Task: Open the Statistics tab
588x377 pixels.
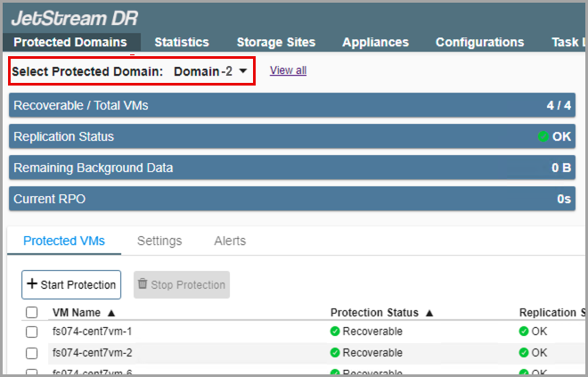Action: coord(182,42)
